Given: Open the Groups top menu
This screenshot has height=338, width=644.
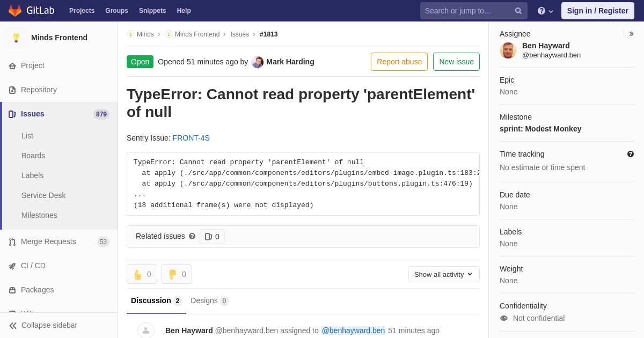Looking at the screenshot, I should [116, 11].
